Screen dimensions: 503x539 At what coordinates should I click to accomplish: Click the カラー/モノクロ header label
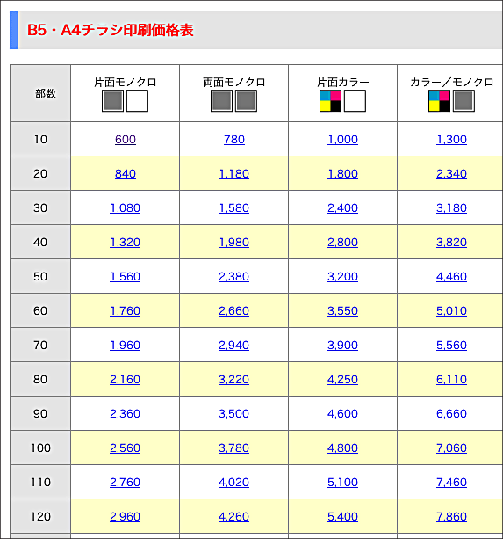[x=451, y=82]
